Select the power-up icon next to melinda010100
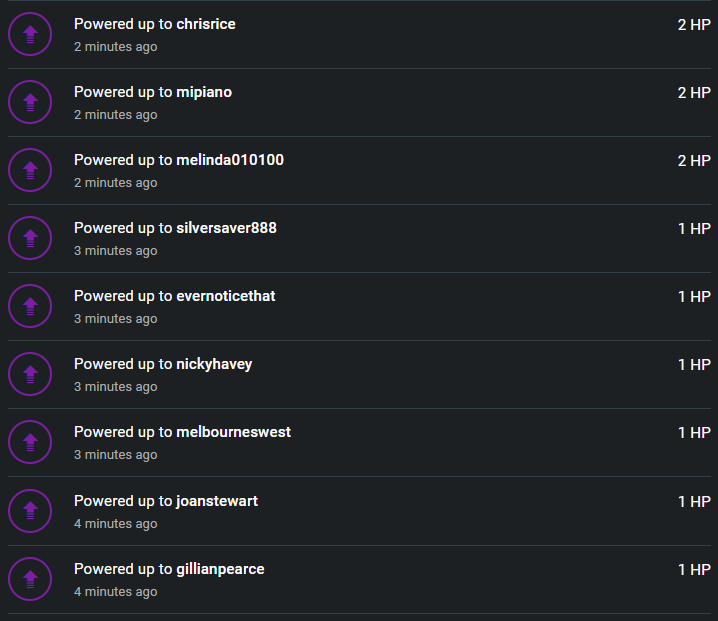Screen dimensions: 718x621 30,170
